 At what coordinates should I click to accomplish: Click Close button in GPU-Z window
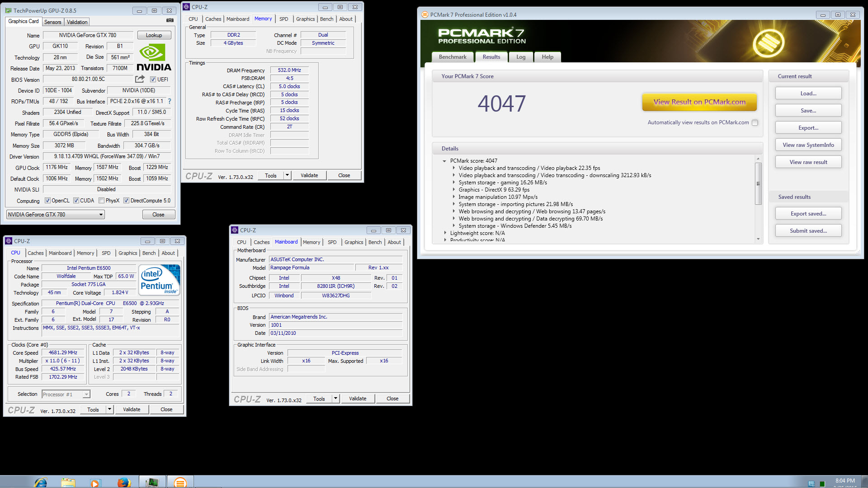coord(158,215)
